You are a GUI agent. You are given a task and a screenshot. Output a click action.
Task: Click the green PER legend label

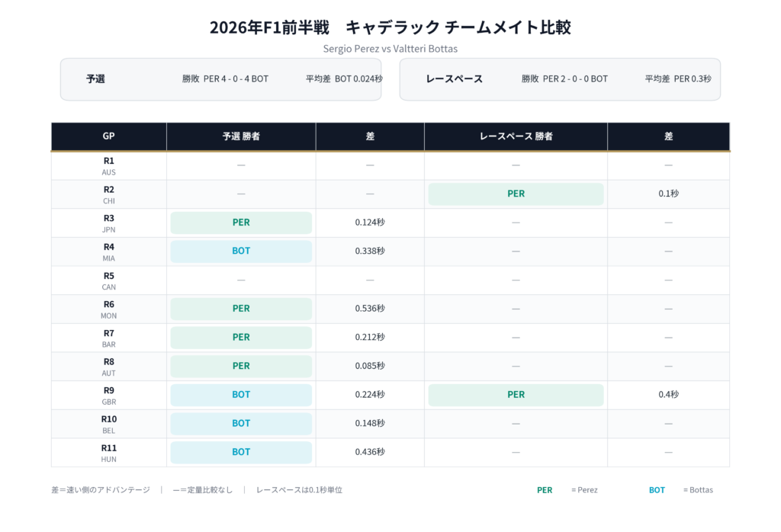[x=545, y=490]
